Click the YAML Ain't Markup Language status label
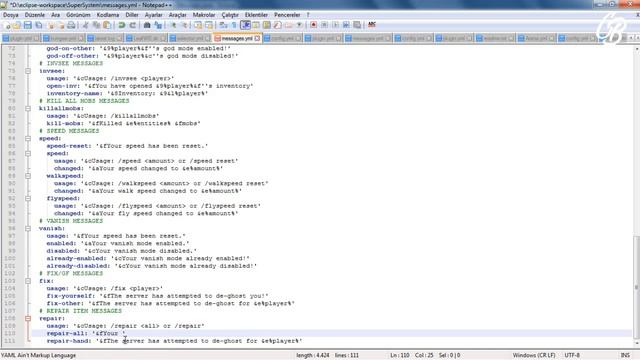 39,356
